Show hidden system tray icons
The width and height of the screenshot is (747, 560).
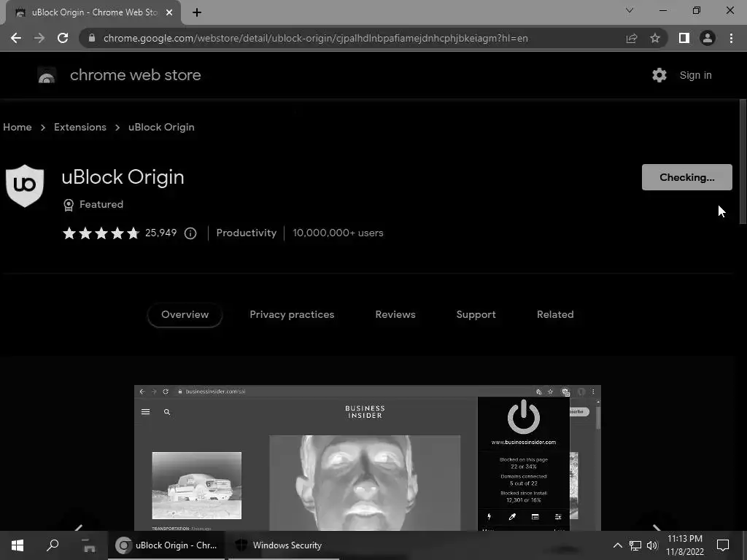click(x=617, y=545)
